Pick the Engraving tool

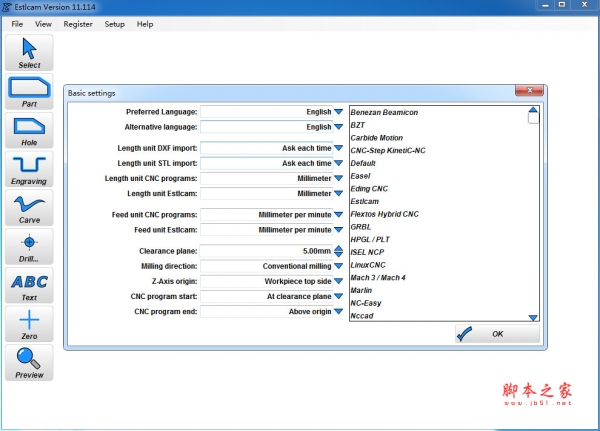(x=29, y=168)
